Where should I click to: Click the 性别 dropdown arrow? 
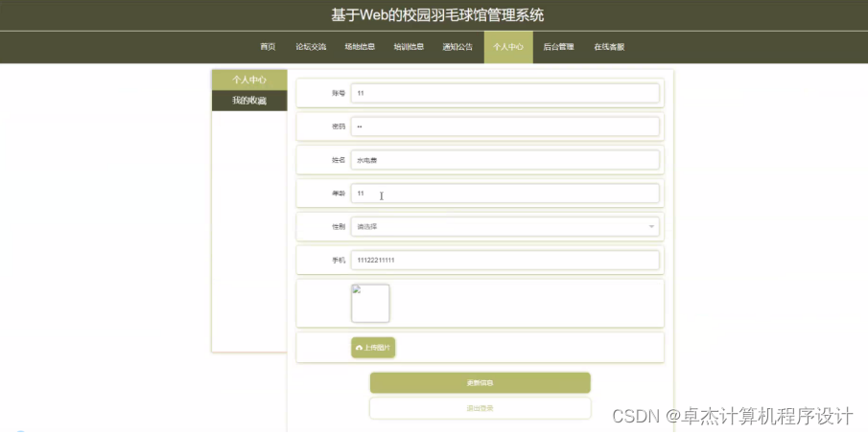coord(651,227)
